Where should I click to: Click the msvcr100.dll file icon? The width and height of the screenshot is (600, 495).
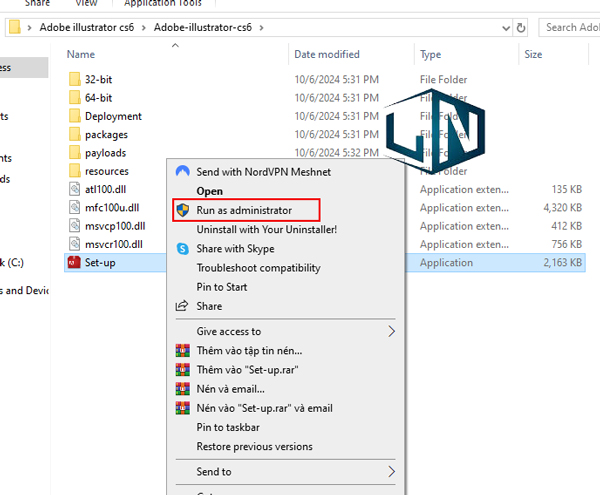[x=75, y=244]
